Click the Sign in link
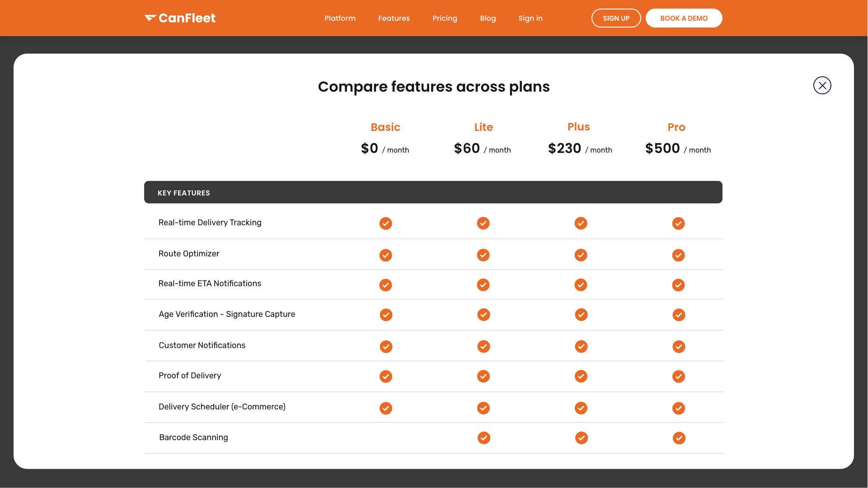Screen dimensions: 868x488 point(530,18)
